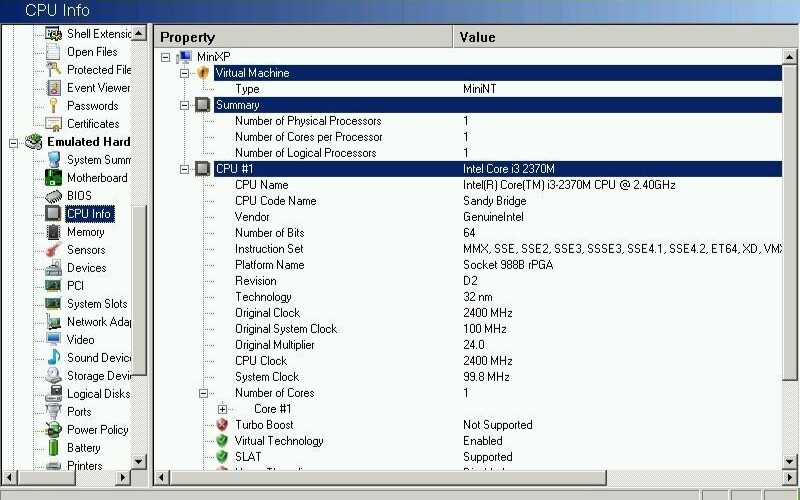800x500 pixels.
Task: Click property list horizontal scroll right arrow
Action: click(x=789, y=478)
